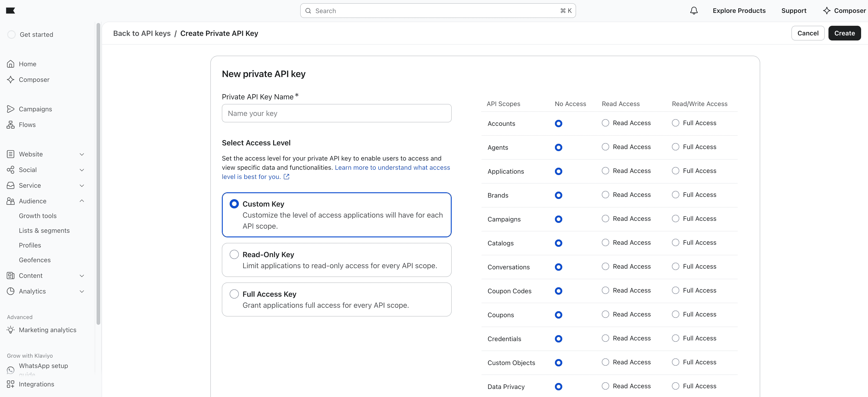Screen dimensions: 868x397
Task: Set Campaigns scope to Full Access
Action: 676,219
